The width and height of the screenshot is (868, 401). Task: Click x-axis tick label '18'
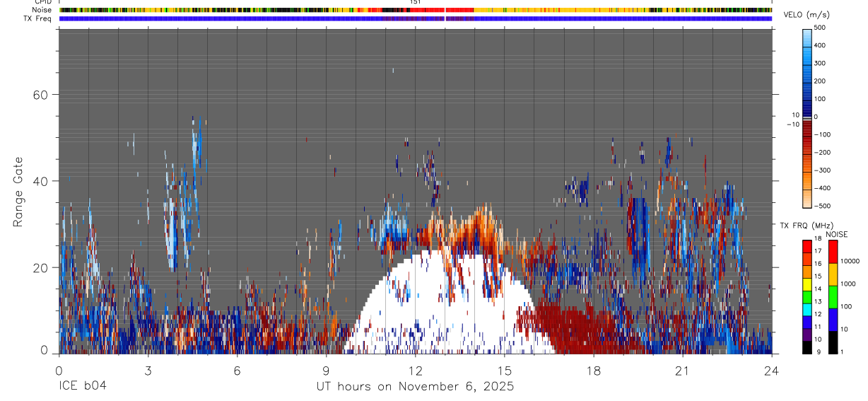click(593, 371)
